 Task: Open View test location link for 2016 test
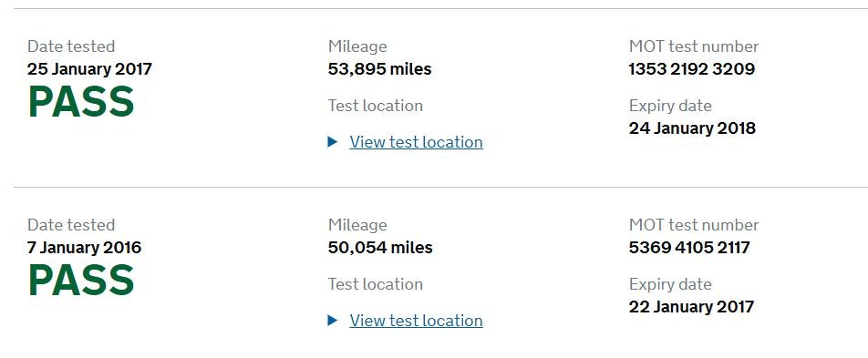[416, 321]
